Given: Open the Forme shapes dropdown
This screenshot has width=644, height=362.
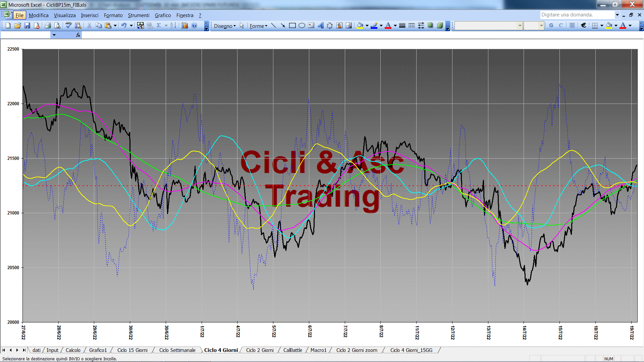Looking at the screenshot, I should [259, 26].
